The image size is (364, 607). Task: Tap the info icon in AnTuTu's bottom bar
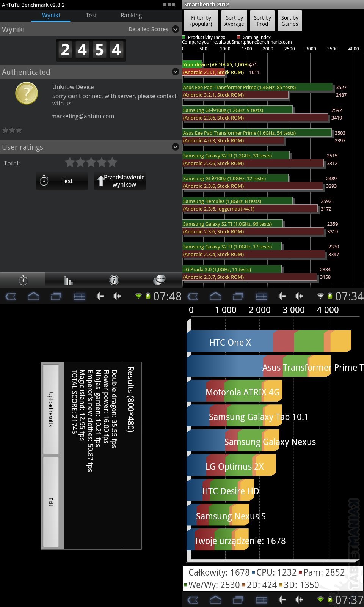click(114, 280)
